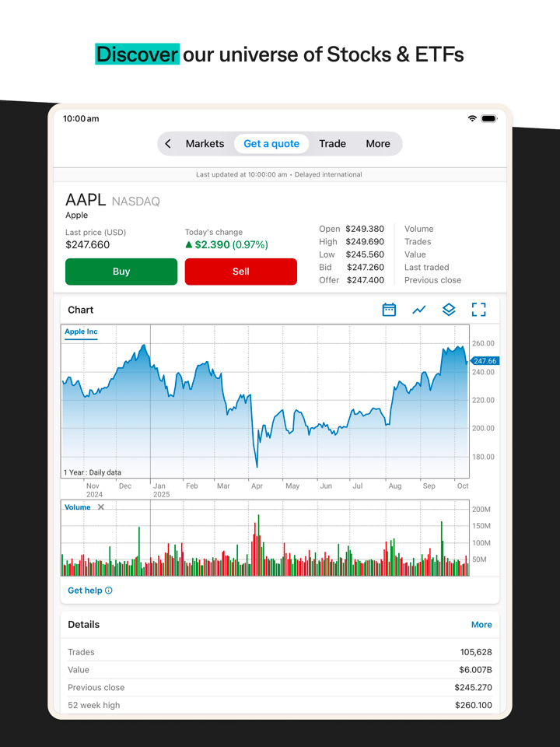The image size is (560, 747).
Task: Click the 247.66 price marker on chart
Action: [x=485, y=361]
